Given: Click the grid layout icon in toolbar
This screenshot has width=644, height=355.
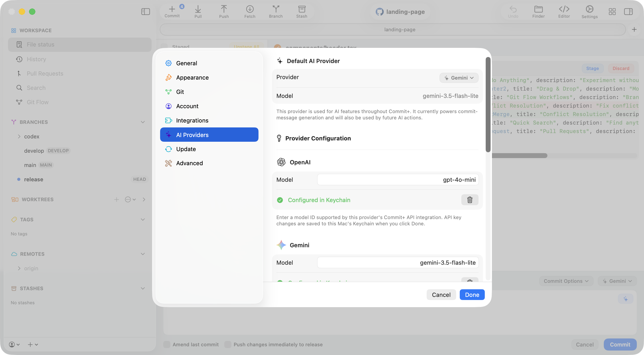Looking at the screenshot, I should tap(612, 11).
